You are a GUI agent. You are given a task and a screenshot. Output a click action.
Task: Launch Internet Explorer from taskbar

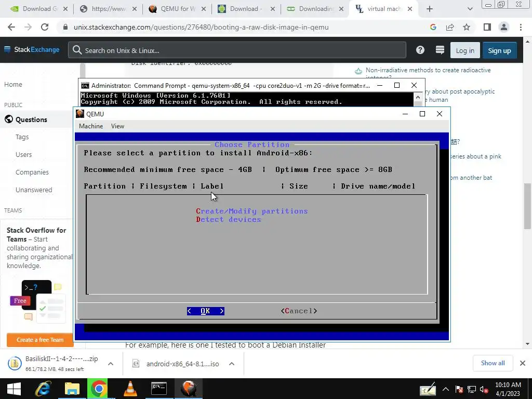click(x=43, y=389)
